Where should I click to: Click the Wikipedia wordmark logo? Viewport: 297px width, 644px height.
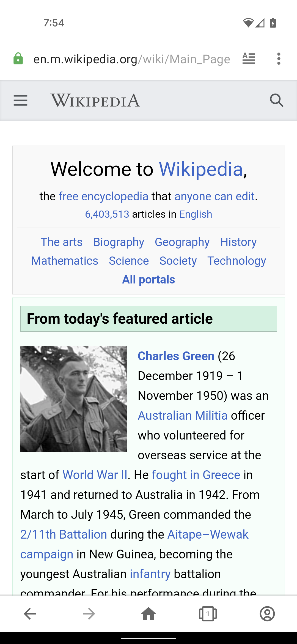[x=95, y=100]
